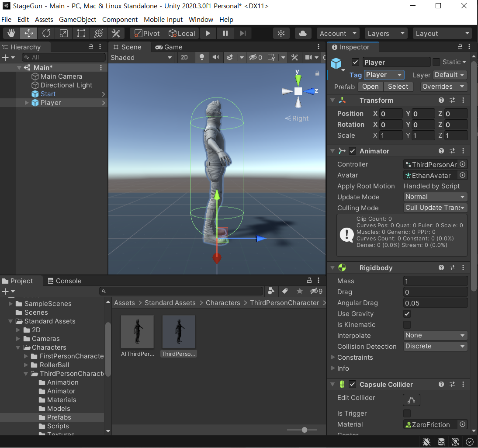Screen dimensions: 478x448
Task: Toggle Local/Global handle rotation
Action: (182, 33)
